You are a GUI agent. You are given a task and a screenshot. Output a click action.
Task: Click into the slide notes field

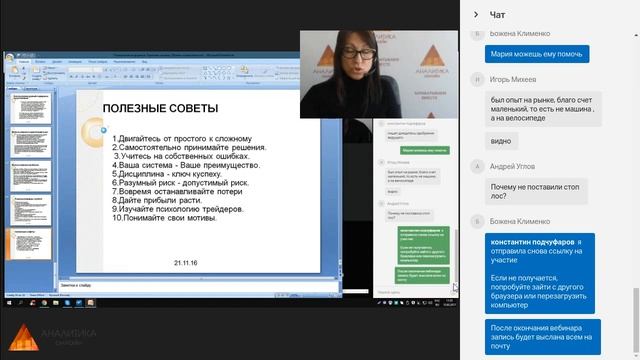coord(198,286)
